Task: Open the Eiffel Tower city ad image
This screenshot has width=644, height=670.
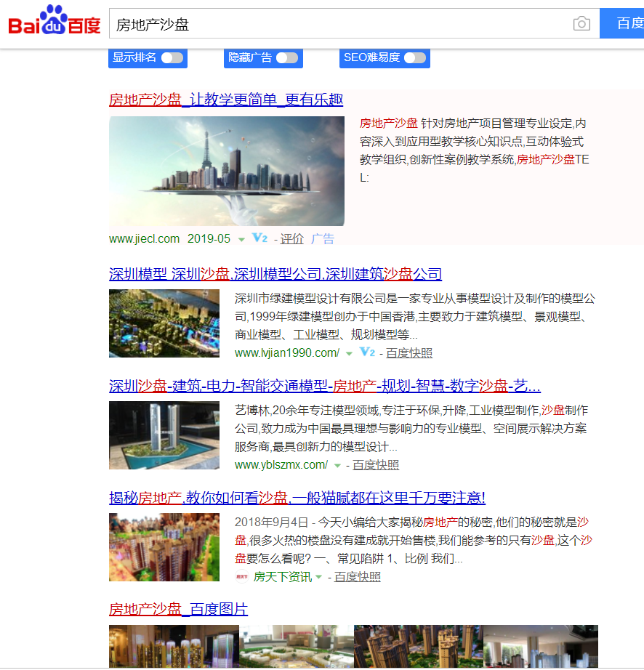Action: click(x=227, y=171)
